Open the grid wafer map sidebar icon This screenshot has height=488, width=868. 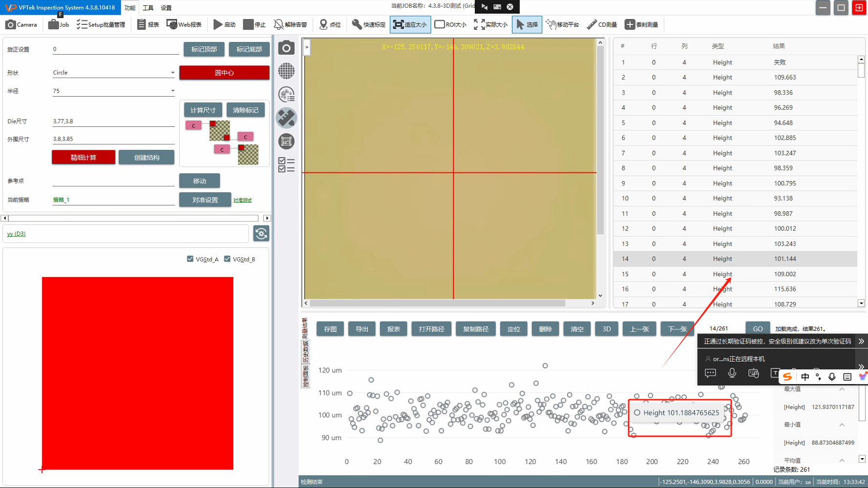click(x=286, y=71)
